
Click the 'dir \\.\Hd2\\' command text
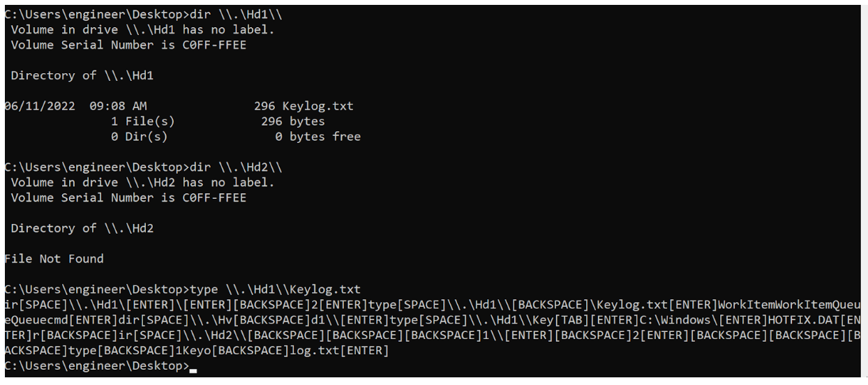[x=236, y=167]
